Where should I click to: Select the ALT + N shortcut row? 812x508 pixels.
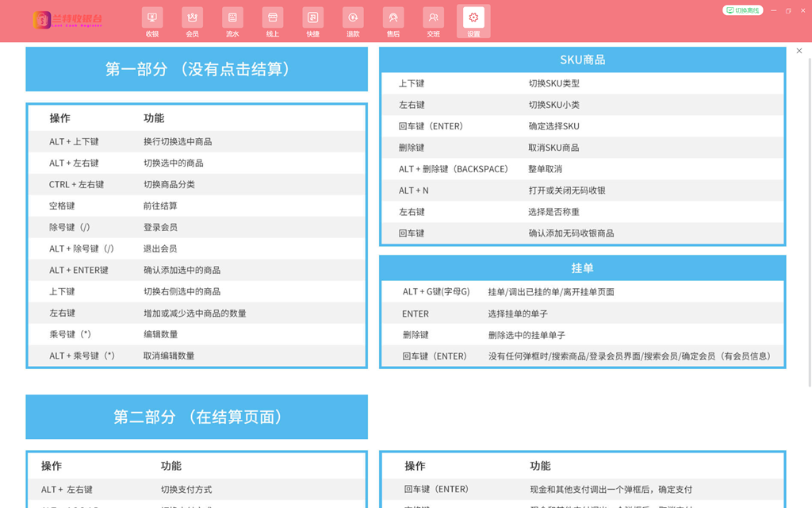(x=582, y=190)
